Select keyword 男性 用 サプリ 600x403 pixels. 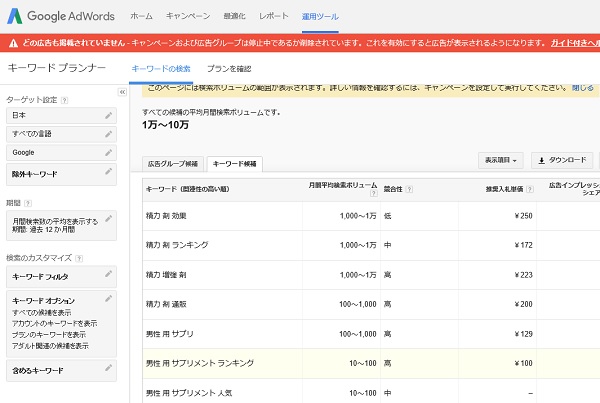point(170,334)
